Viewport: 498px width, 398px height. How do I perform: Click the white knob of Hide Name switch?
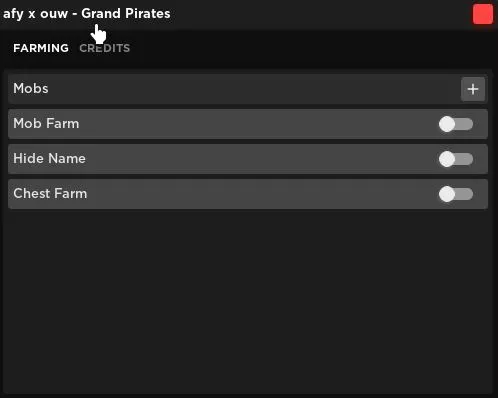tap(447, 159)
